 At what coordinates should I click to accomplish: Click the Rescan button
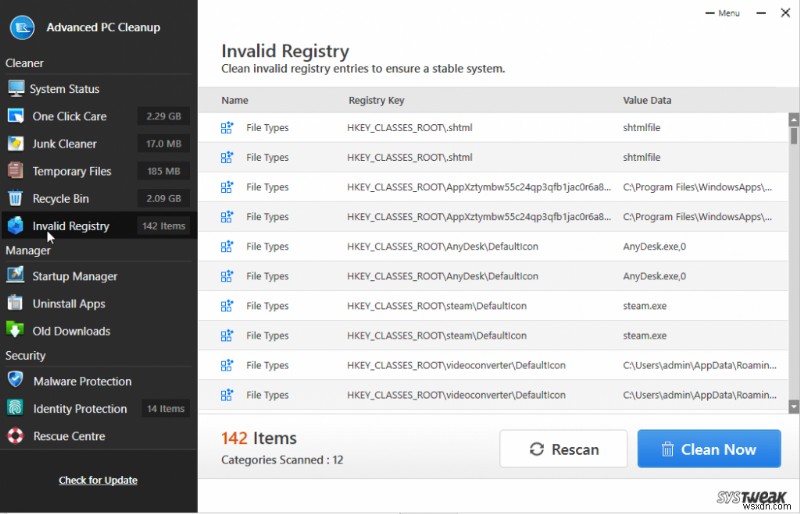563,449
